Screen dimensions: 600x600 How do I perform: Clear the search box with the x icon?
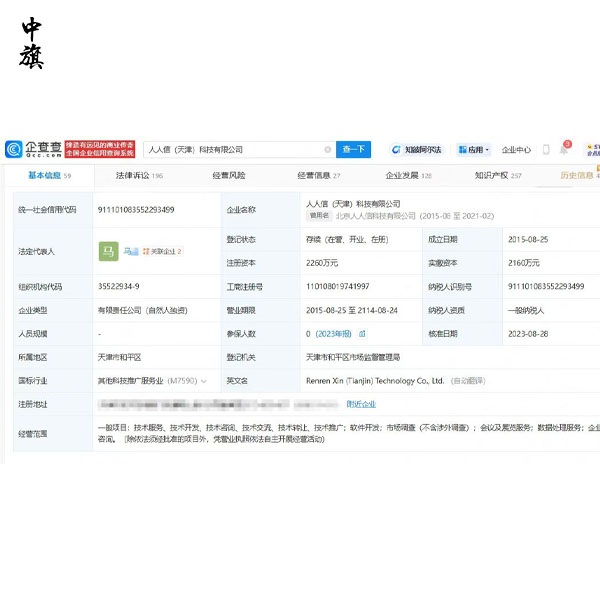point(328,150)
